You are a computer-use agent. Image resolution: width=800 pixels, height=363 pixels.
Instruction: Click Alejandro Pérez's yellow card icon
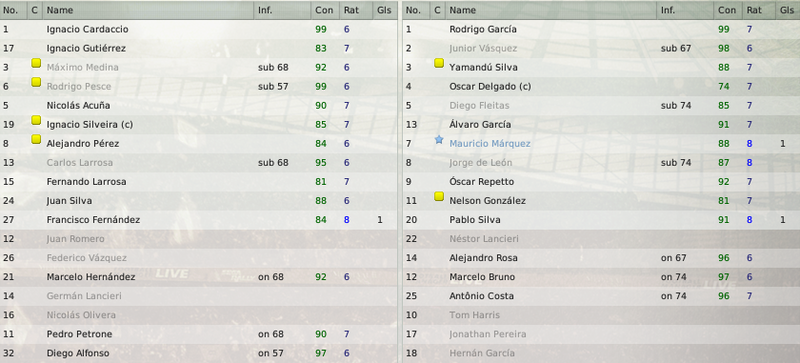(x=36, y=139)
